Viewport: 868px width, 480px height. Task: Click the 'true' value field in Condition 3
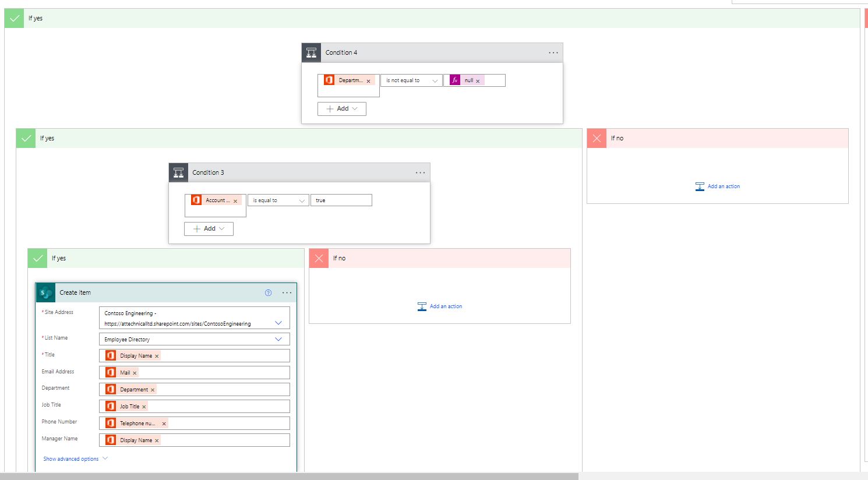(x=341, y=200)
